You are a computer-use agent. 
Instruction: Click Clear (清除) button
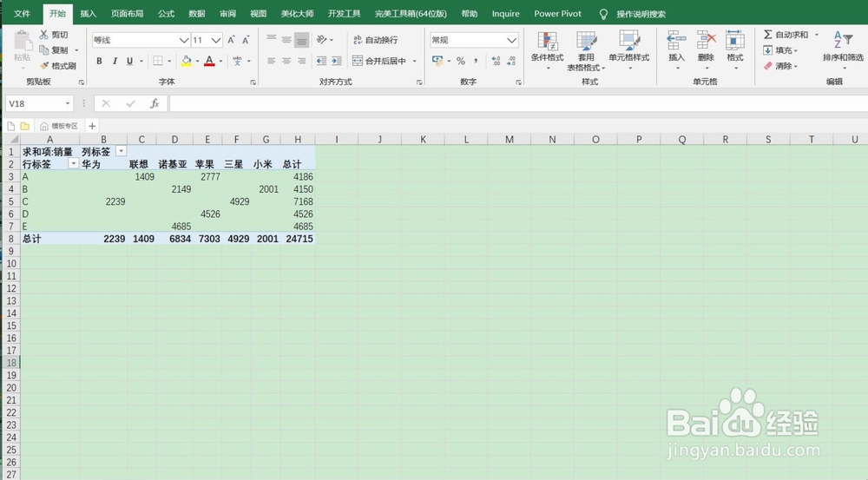pyautogui.click(x=780, y=66)
